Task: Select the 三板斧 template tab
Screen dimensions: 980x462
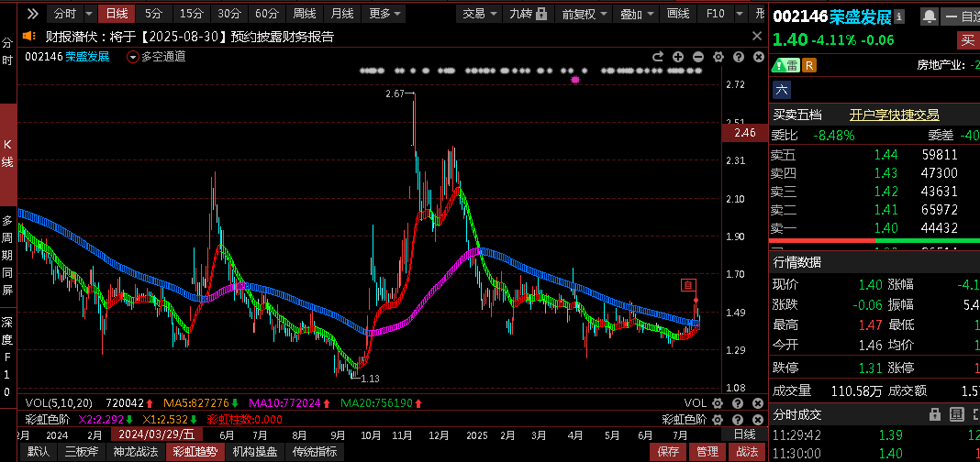Action: click(x=82, y=451)
